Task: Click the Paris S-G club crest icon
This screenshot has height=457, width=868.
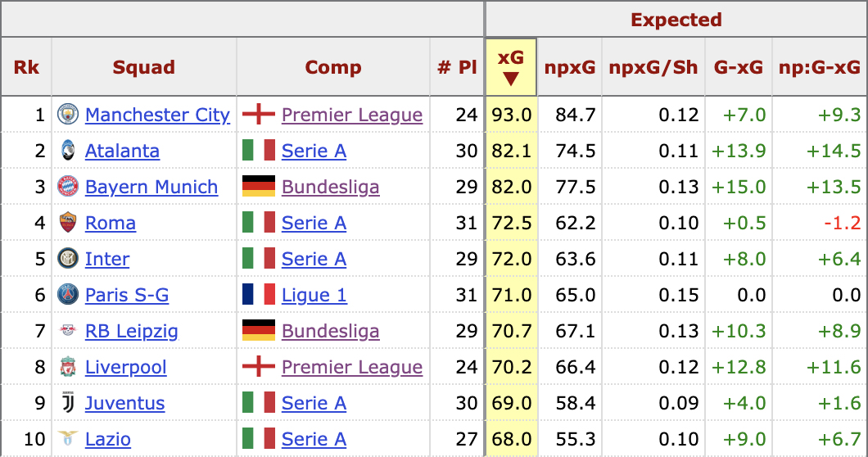Action: coord(68,295)
